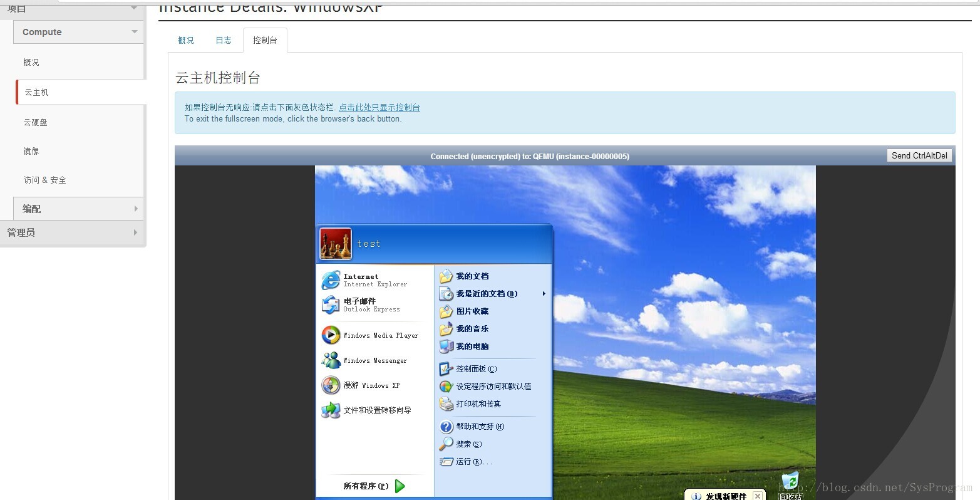
Task: Open My Documents folder icon
Action: [446, 276]
